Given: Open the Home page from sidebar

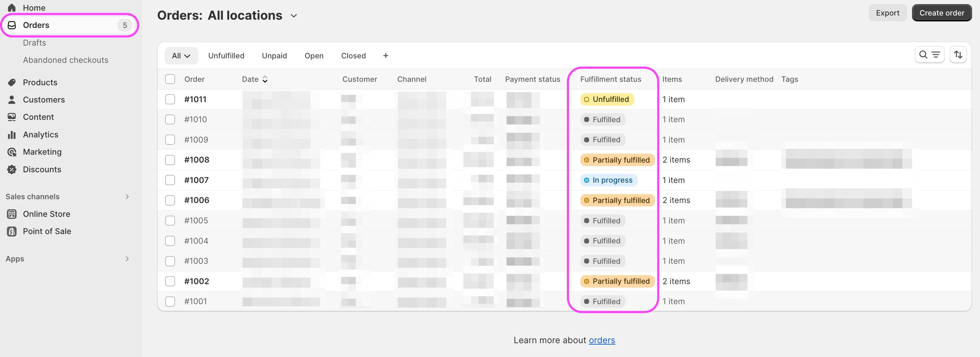Looking at the screenshot, I should pos(33,7).
